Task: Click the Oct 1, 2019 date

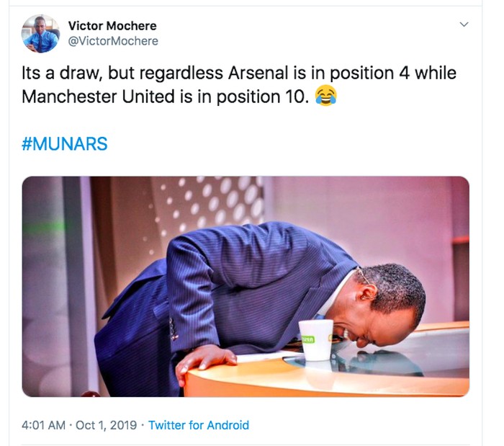Action: tap(108, 425)
